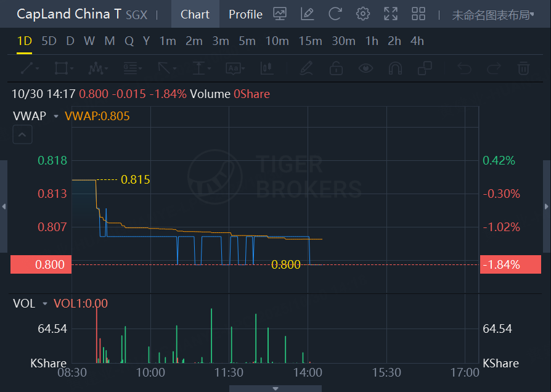Expand the bottom panel handle arrow

pos(275,388)
